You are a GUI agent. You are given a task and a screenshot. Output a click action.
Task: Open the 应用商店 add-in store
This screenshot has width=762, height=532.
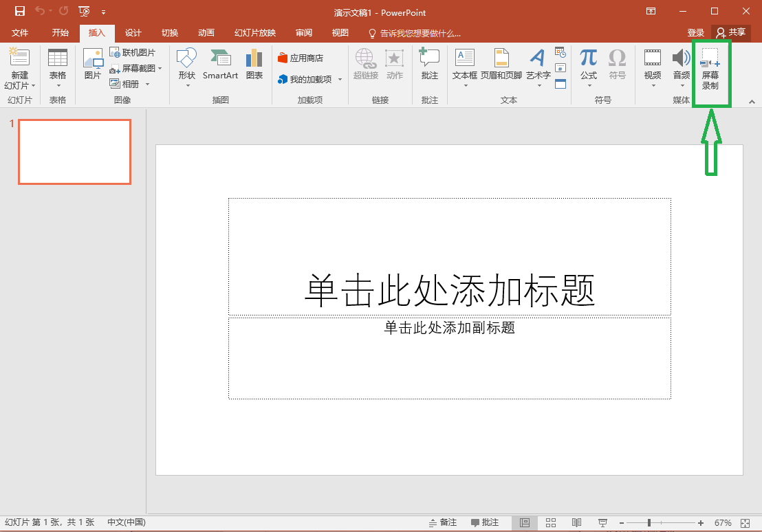point(301,58)
